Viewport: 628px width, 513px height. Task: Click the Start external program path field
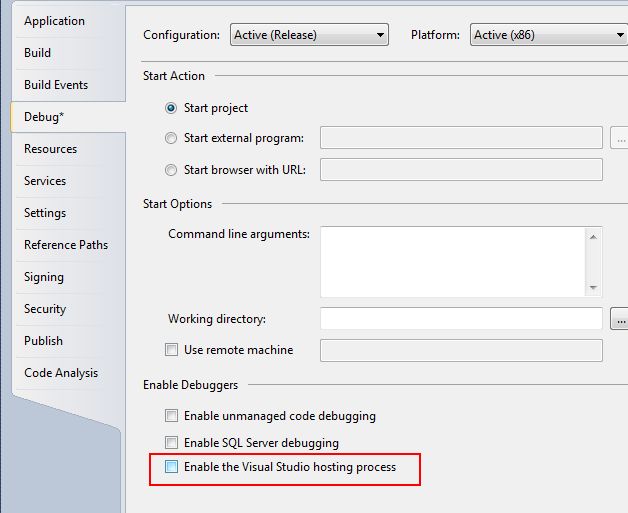[461, 138]
